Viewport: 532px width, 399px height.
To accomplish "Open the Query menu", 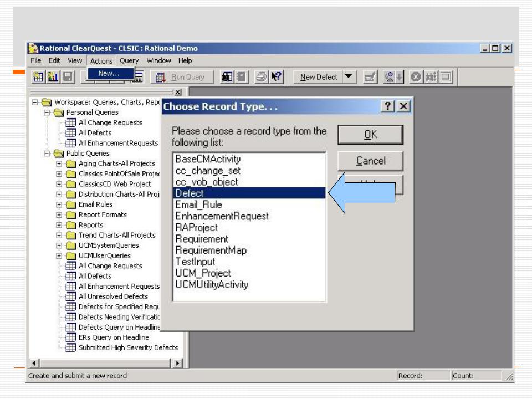I will 129,61.
